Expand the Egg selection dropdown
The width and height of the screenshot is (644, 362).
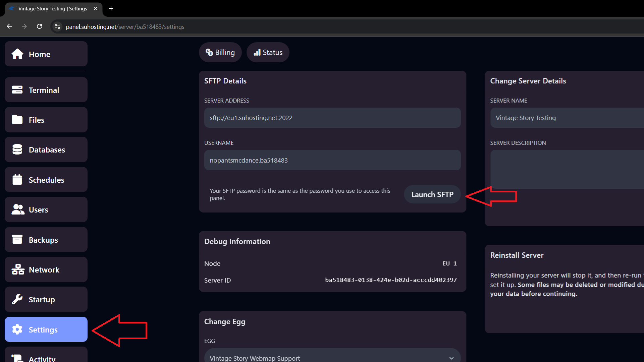pos(332,356)
